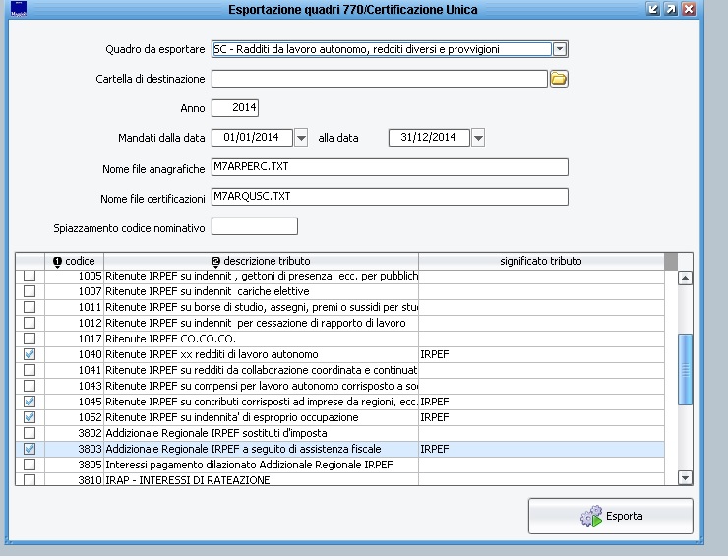Maximize the export dialog window
Image resolution: width=728 pixels, height=560 pixels.
click(671, 9)
